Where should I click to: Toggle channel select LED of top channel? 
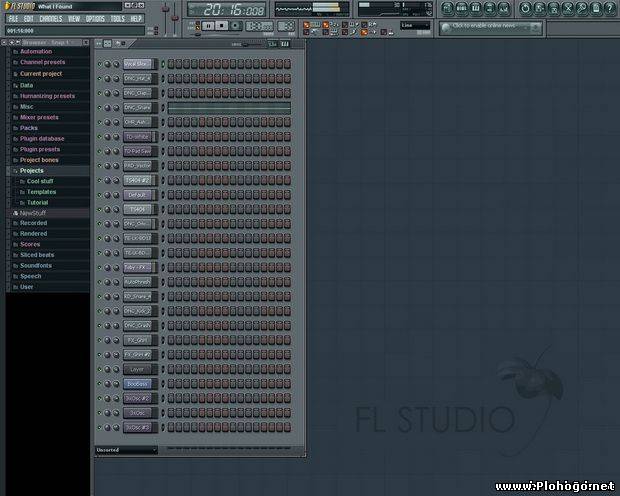[163, 64]
